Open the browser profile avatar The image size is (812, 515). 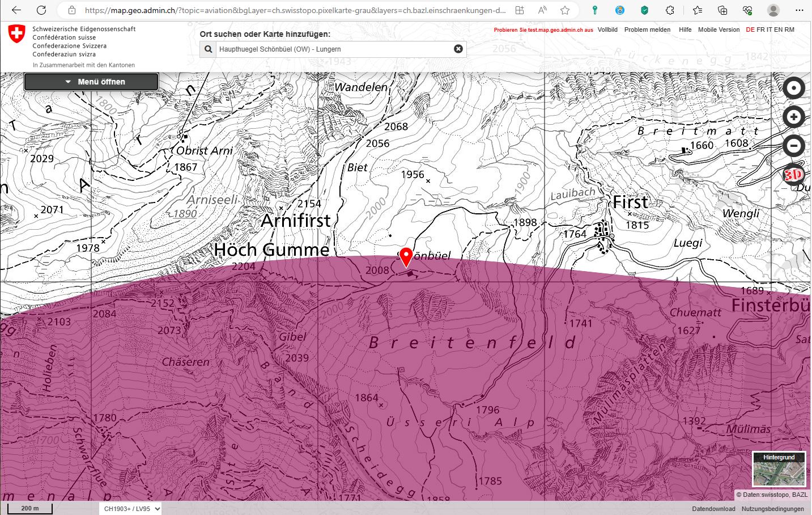pos(773,10)
